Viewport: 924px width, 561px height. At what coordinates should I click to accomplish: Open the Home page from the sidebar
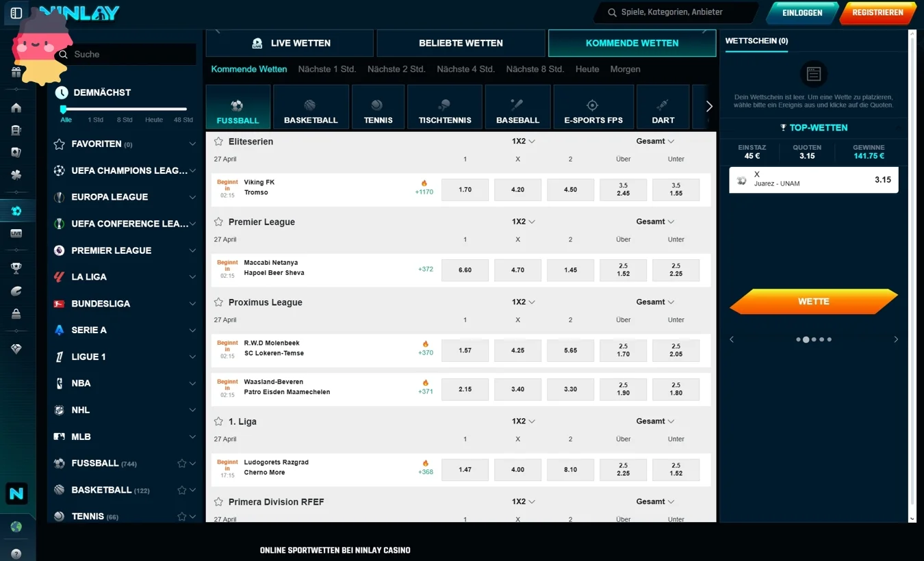click(x=16, y=107)
